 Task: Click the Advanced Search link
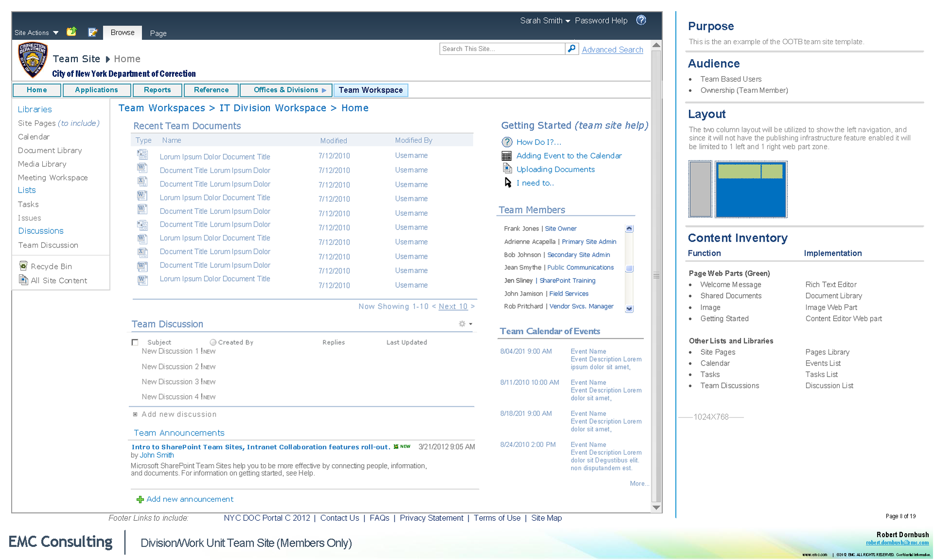click(612, 50)
